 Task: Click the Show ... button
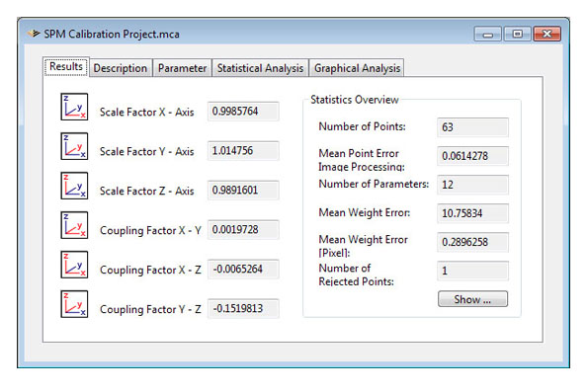click(473, 299)
